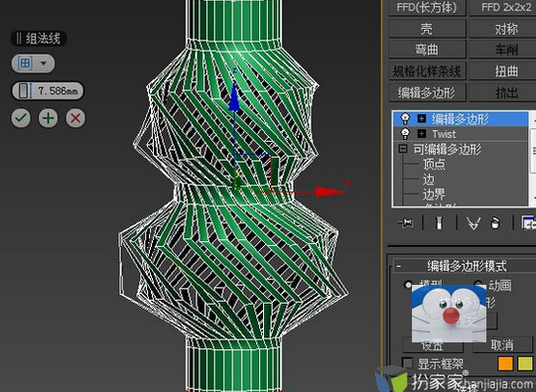The image size is (536, 392).
Task: Click make unique fork icon
Action: pyautogui.click(x=473, y=223)
